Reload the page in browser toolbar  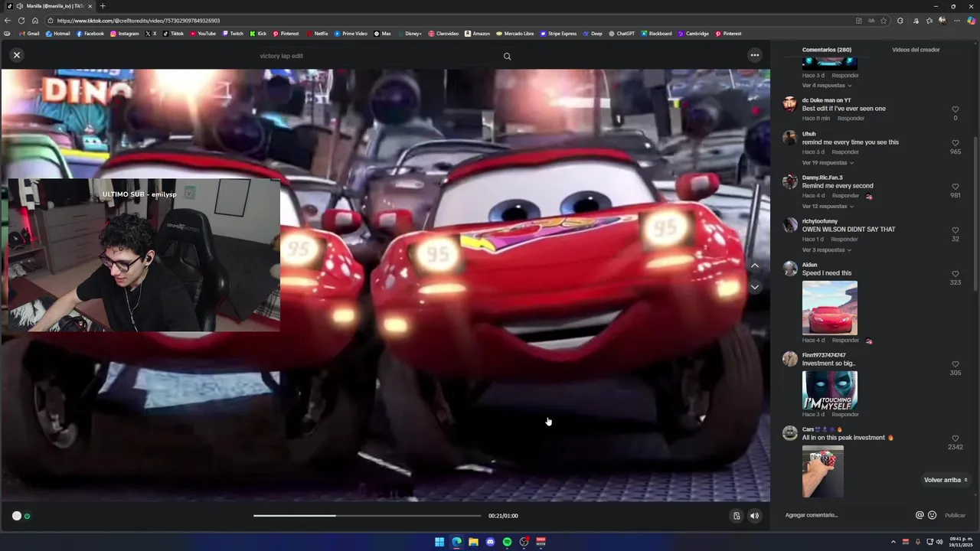[x=21, y=21]
